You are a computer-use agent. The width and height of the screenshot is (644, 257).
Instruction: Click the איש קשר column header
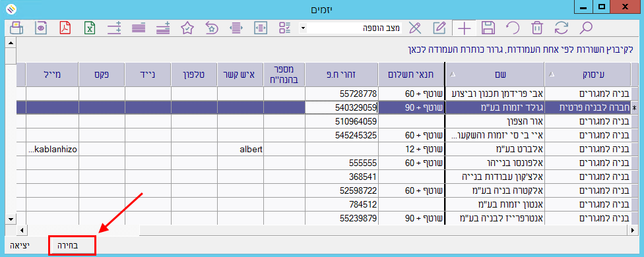click(241, 74)
